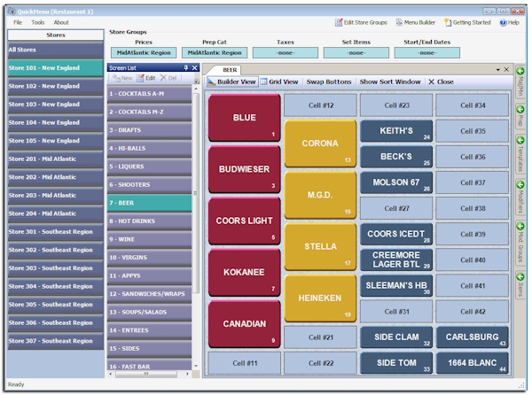Select the yellow CORONA menu button
This screenshot has width=532, height=395.
click(x=318, y=143)
